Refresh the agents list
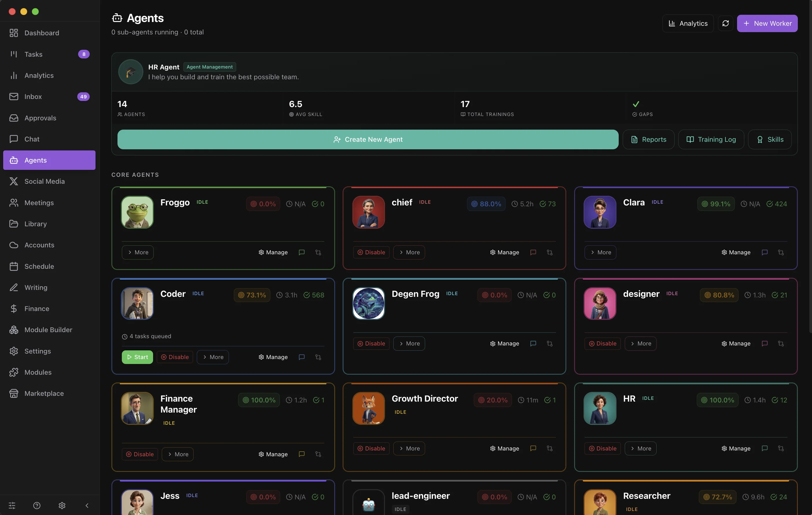This screenshot has height=515, width=812. point(726,23)
